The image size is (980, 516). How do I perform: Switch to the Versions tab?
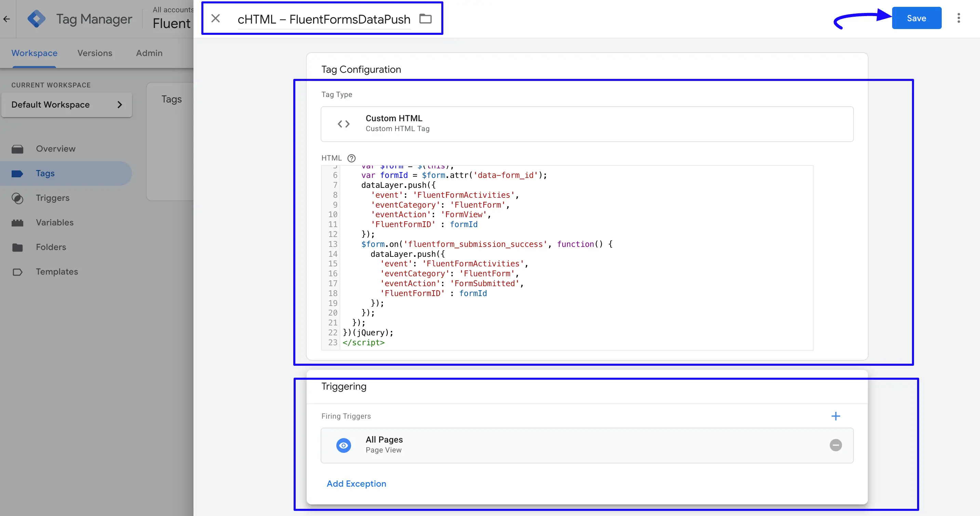click(x=95, y=53)
